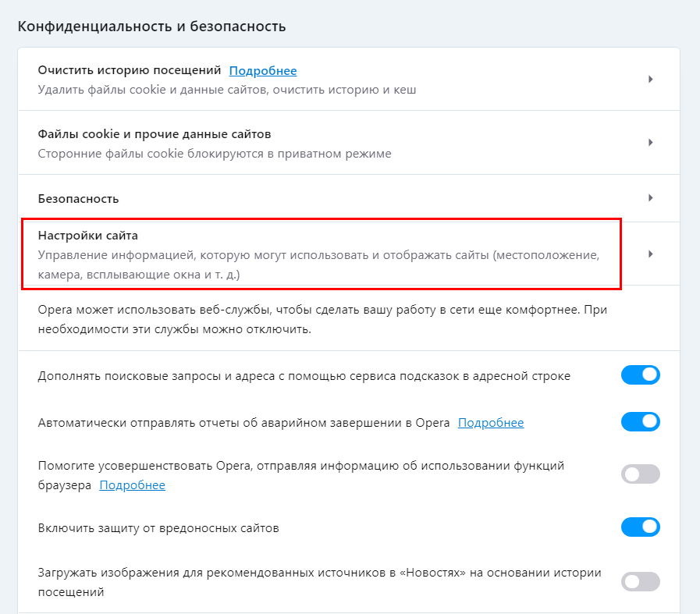This screenshot has width=700, height=614.
Task: Click Opera web services info paragraph
Action: coord(320,319)
